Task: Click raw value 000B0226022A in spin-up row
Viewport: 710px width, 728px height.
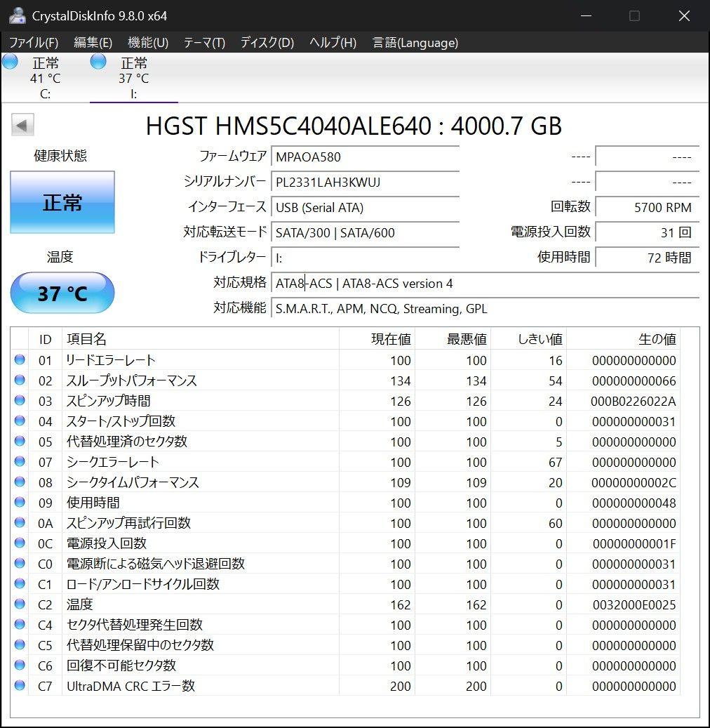Action: click(x=633, y=401)
